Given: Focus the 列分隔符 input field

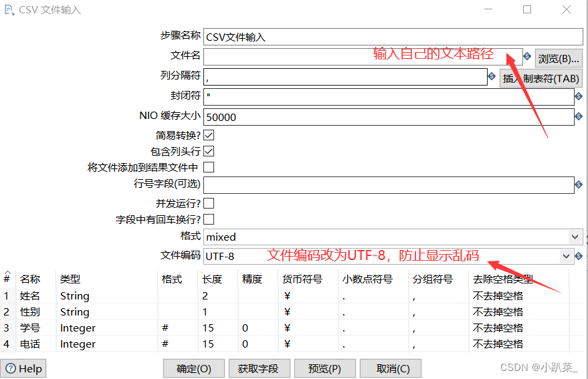Looking at the screenshot, I should click(x=345, y=77).
